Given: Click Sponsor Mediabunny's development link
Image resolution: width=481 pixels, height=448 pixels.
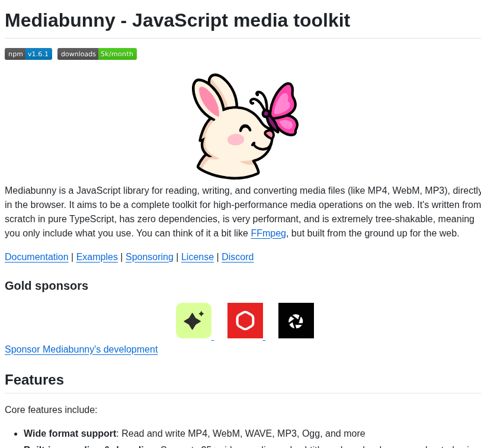Looking at the screenshot, I should [81, 349].
